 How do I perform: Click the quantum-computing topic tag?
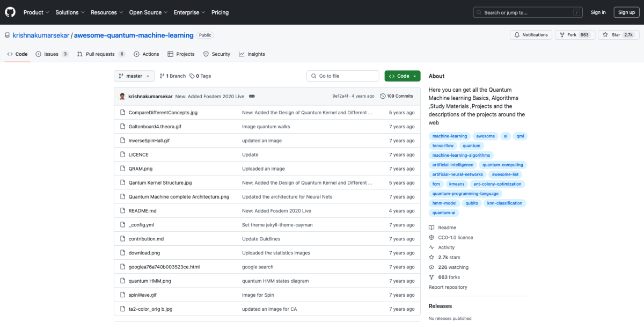point(502,165)
